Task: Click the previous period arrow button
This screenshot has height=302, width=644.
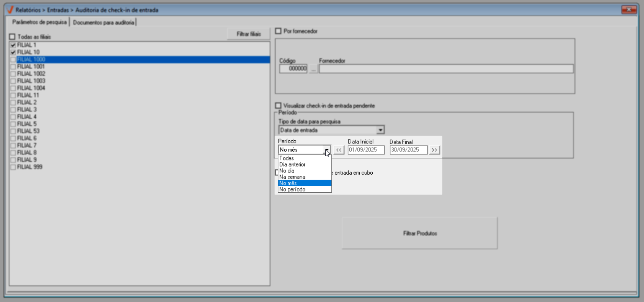Action: pos(339,150)
